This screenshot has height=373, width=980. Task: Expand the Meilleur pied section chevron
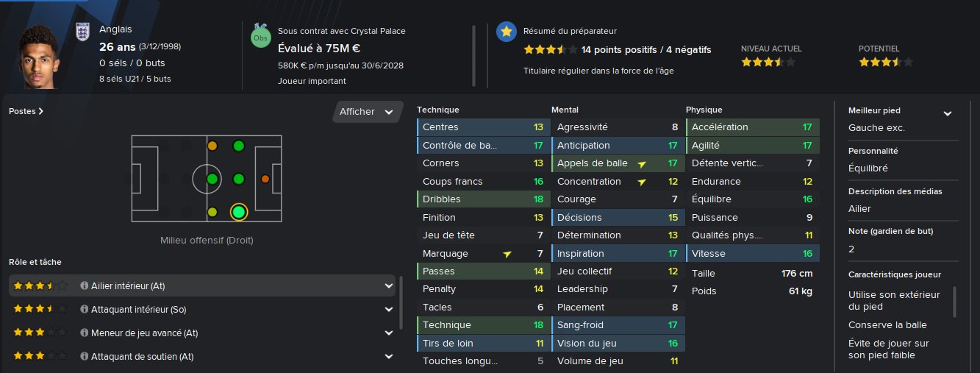point(948,113)
